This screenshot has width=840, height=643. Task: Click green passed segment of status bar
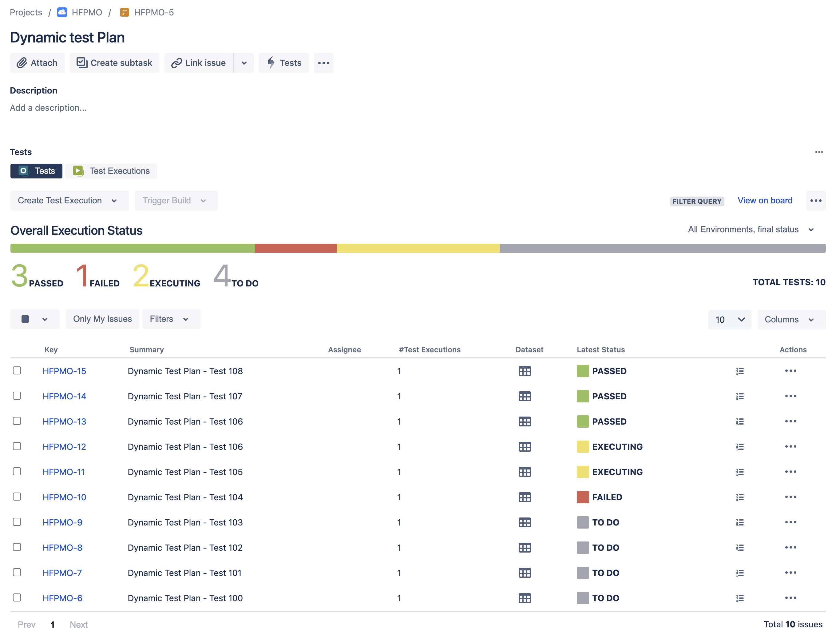tap(133, 248)
